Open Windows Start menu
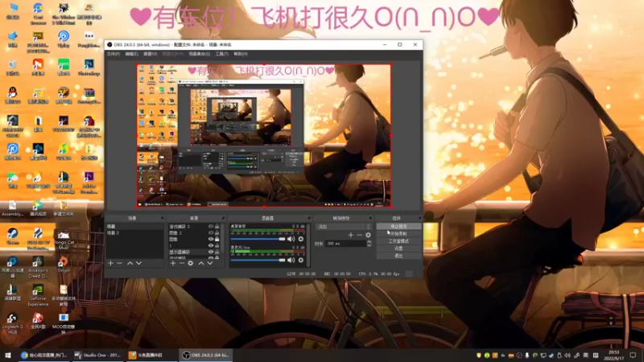 [8, 355]
